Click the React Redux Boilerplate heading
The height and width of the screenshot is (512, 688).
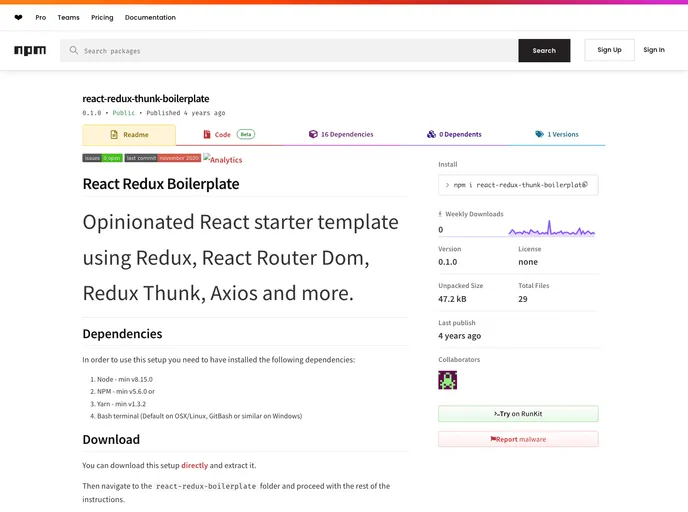161,184
